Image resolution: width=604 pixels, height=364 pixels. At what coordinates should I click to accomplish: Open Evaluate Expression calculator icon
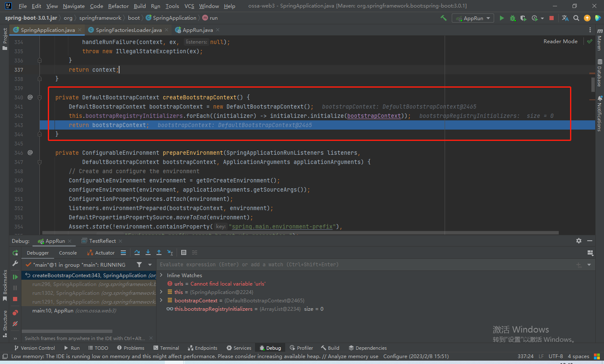click(184, 252)
